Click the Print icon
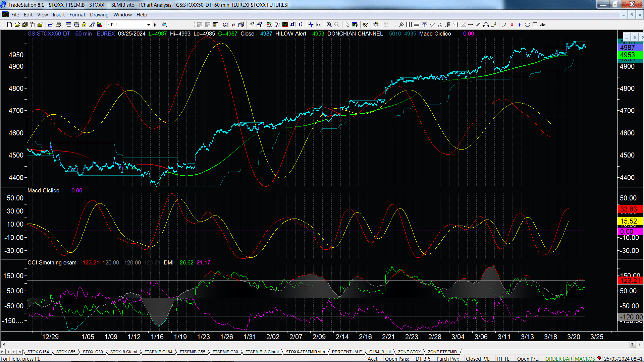Screen dimensions: 644x362 coord(58,25)
